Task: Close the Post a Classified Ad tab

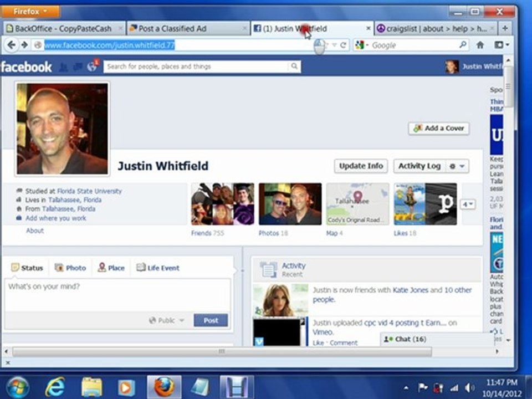Action: (x=244, y=28)
